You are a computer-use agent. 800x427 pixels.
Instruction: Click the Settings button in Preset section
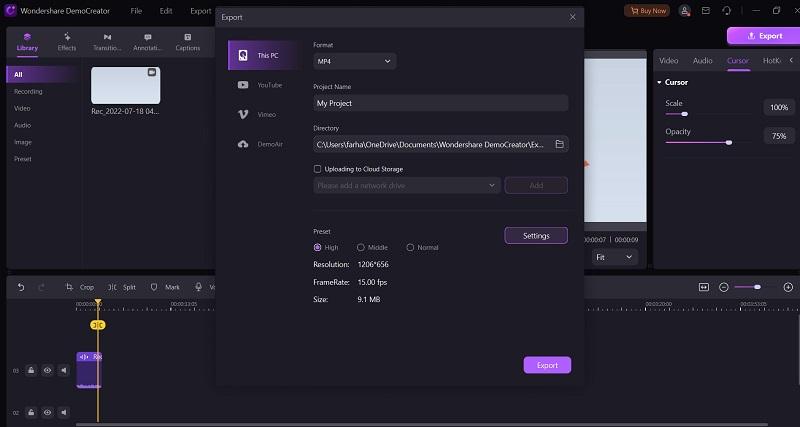point(535,236)
